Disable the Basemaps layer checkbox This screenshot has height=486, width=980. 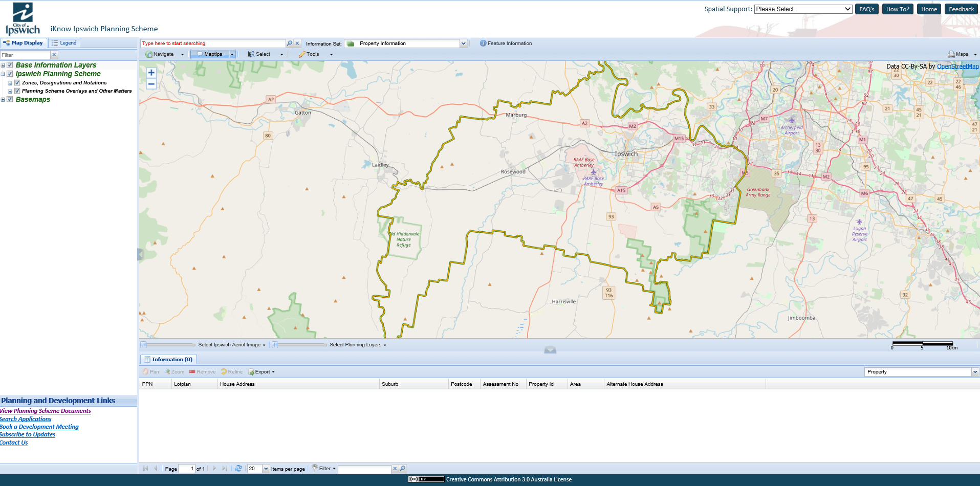[10, 99]
